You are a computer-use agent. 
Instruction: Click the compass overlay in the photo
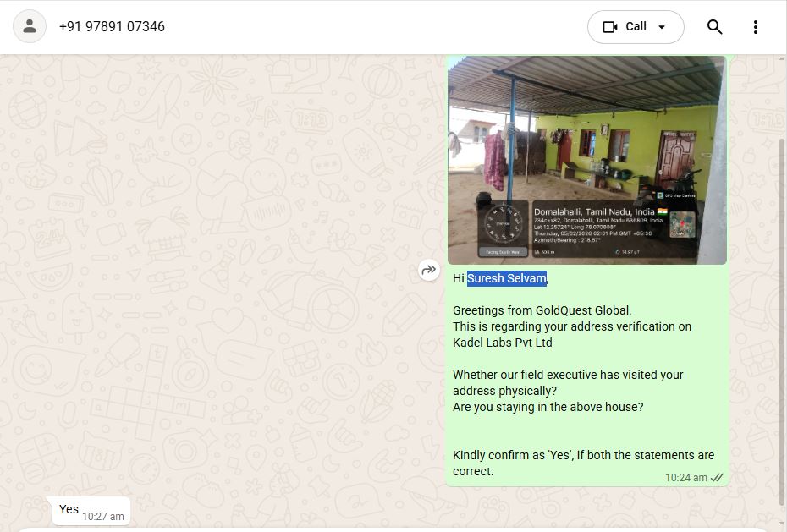pos(503,224)
